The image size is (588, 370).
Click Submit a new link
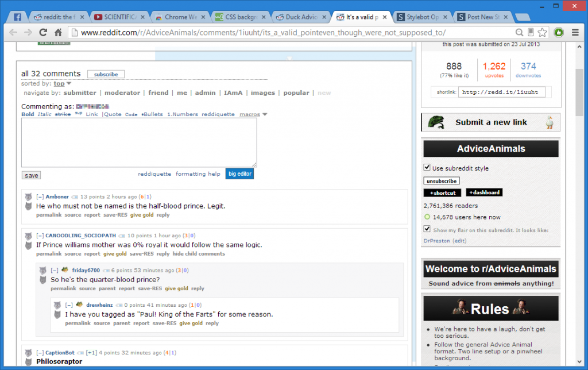(x=491, y=122)
